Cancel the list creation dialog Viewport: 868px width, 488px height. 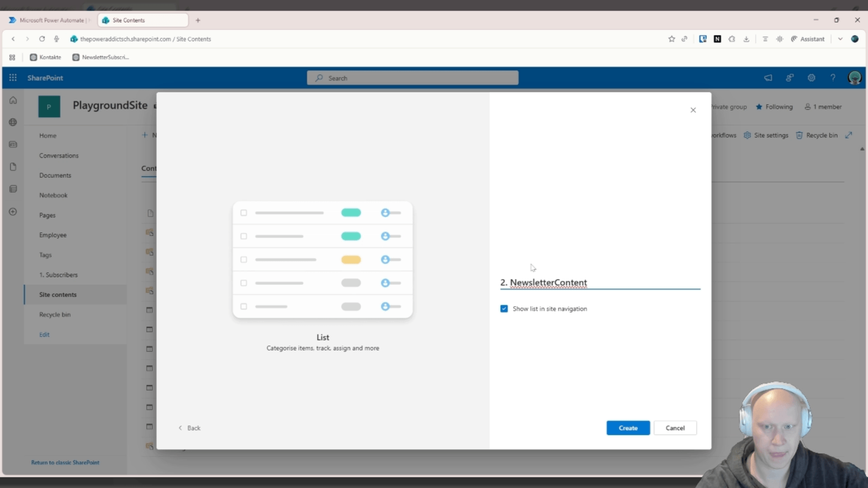pos(675,428)
